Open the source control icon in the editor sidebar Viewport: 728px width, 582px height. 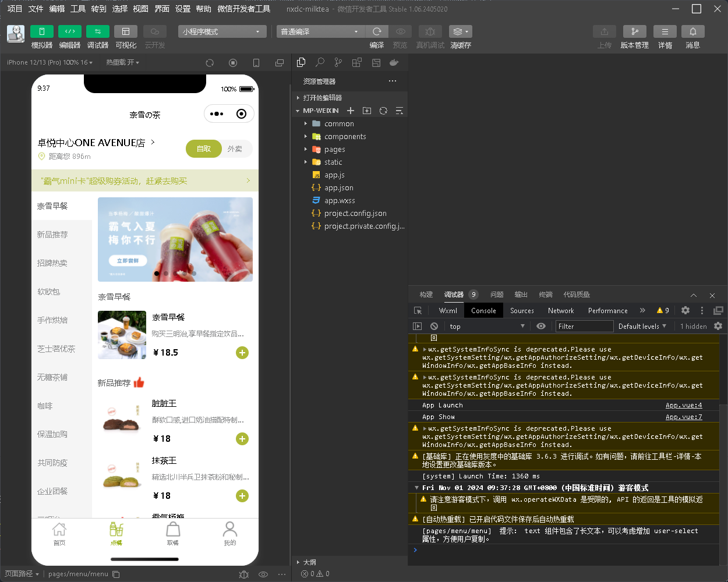[338, 62]
